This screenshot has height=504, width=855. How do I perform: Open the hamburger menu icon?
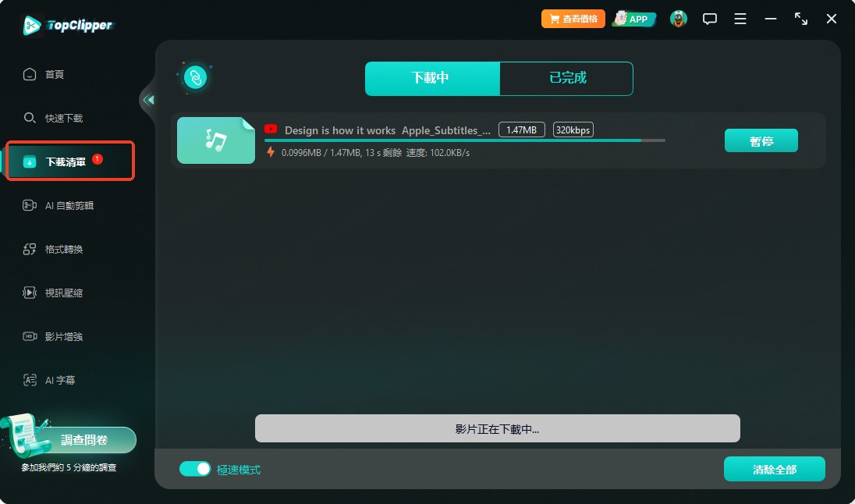click(x=740, y=19)
